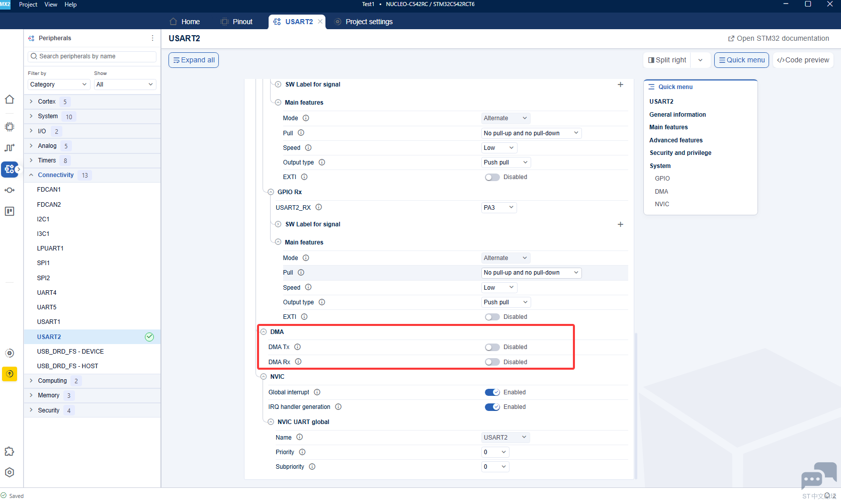Open the Pinout chip sidebar icon

pyautogui.click(x=10, y=127)
